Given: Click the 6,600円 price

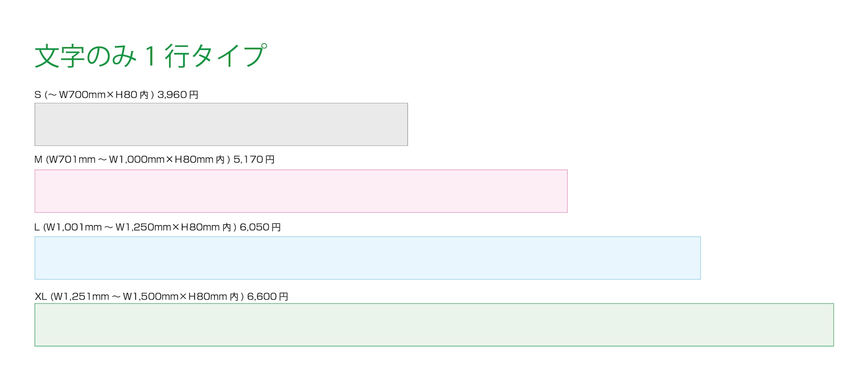Looking at the screenshot, I should [x=268, y=296].
